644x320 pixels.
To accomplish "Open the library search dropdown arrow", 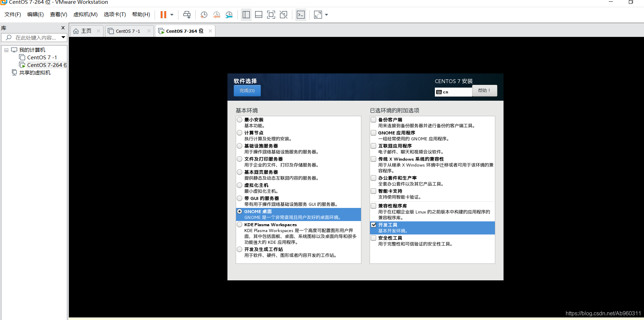I will (x=63, y=37).
